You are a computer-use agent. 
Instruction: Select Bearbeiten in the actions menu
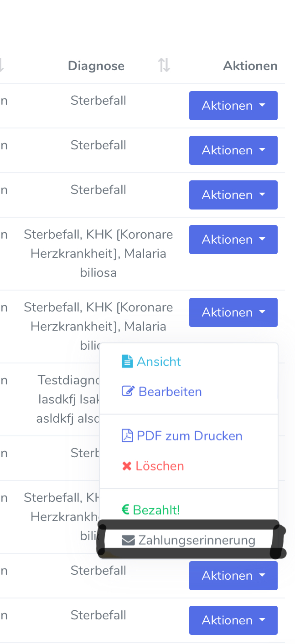(x=171, y=391)
